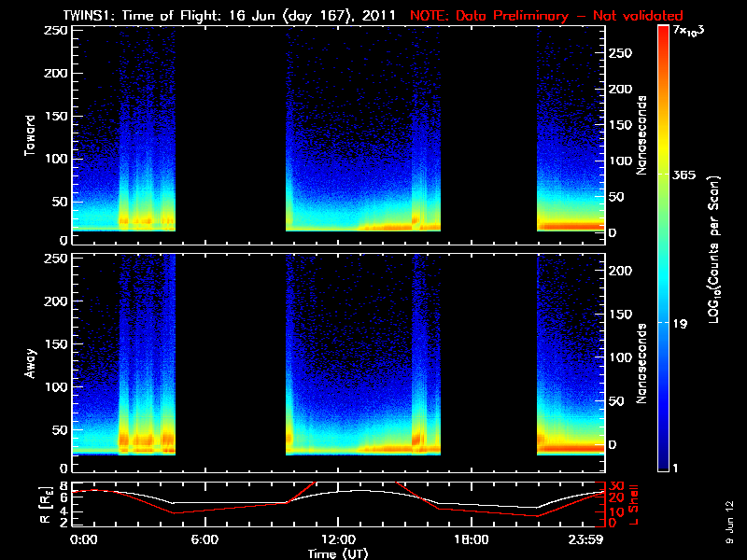Click the '12:00' time axis tick label
This screenshot has height=560, width=747.
[337, 539]
